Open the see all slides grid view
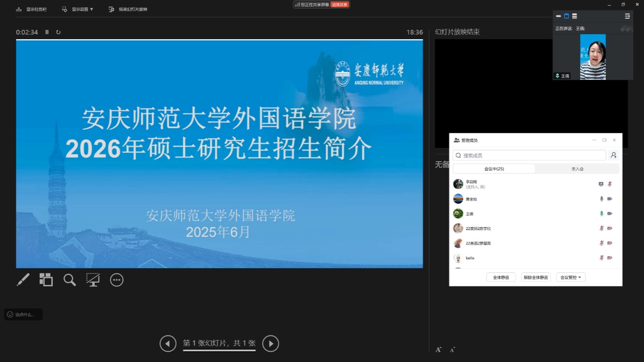Screen dimensions: 644x362 pyautogui.click(x=46, y=279)
